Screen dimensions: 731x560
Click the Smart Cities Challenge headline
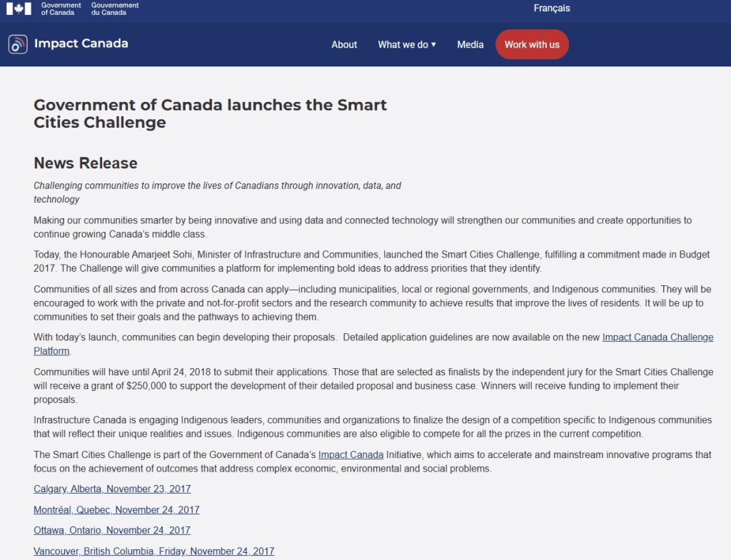pyautogui.click(x=210, y=113)
